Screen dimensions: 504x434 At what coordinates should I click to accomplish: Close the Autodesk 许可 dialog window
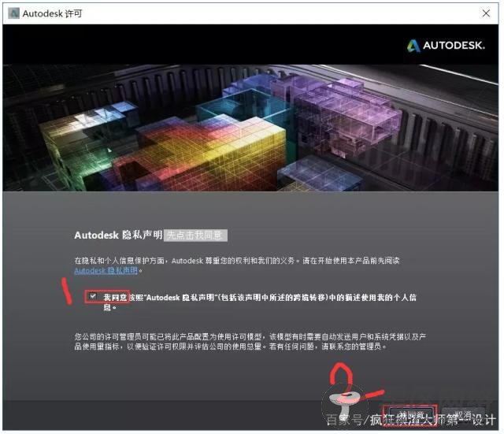(486, 13)
